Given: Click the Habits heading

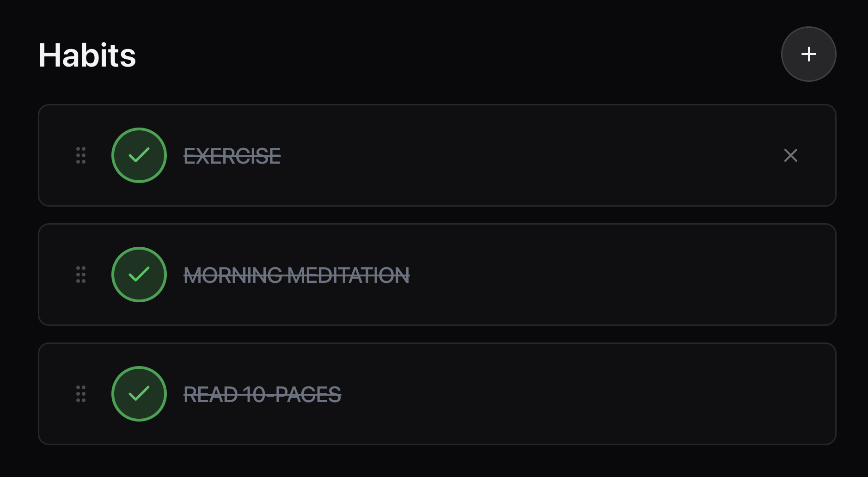Looking at the screenshot, I should coord(87,55).
